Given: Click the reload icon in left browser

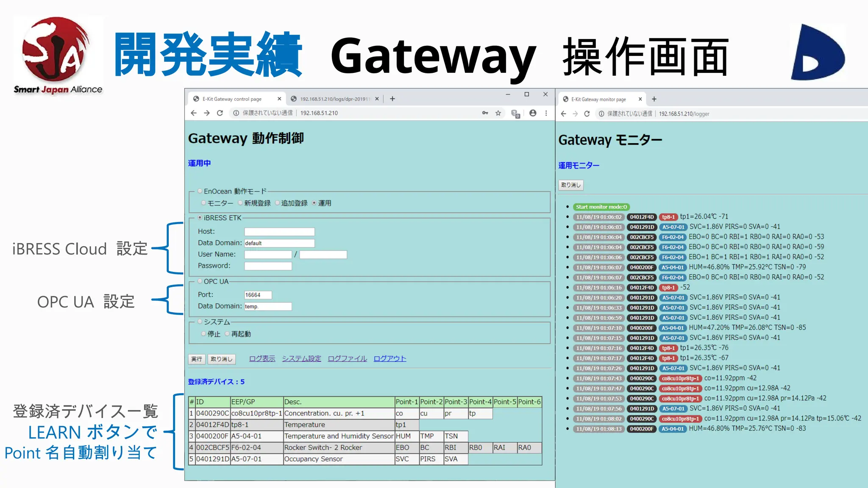Looking at the screenshot, I should tap(220, 113).
